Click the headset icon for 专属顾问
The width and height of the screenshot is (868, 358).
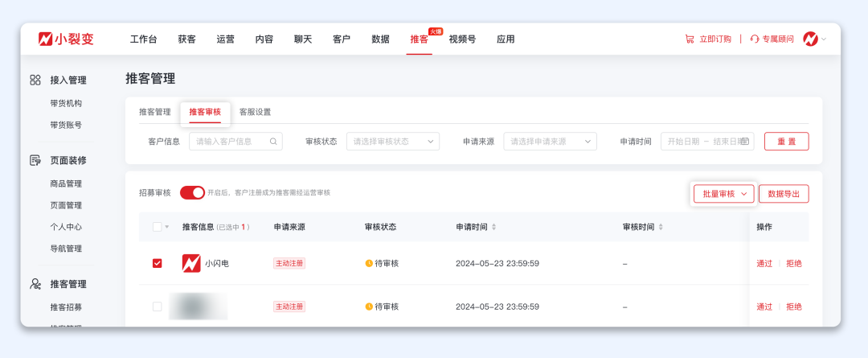click(754, 39)
